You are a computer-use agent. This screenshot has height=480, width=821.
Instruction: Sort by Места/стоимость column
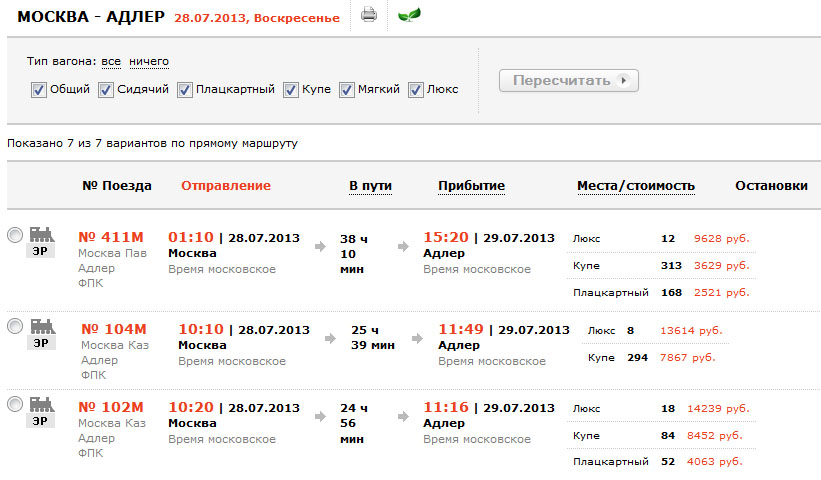click(x=635, y=186)
